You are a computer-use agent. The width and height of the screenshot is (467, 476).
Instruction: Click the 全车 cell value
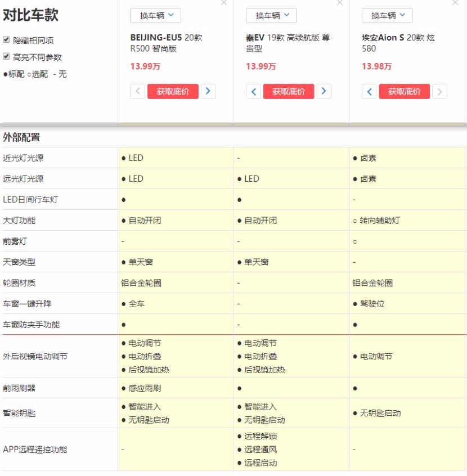(x=137, y=304)
